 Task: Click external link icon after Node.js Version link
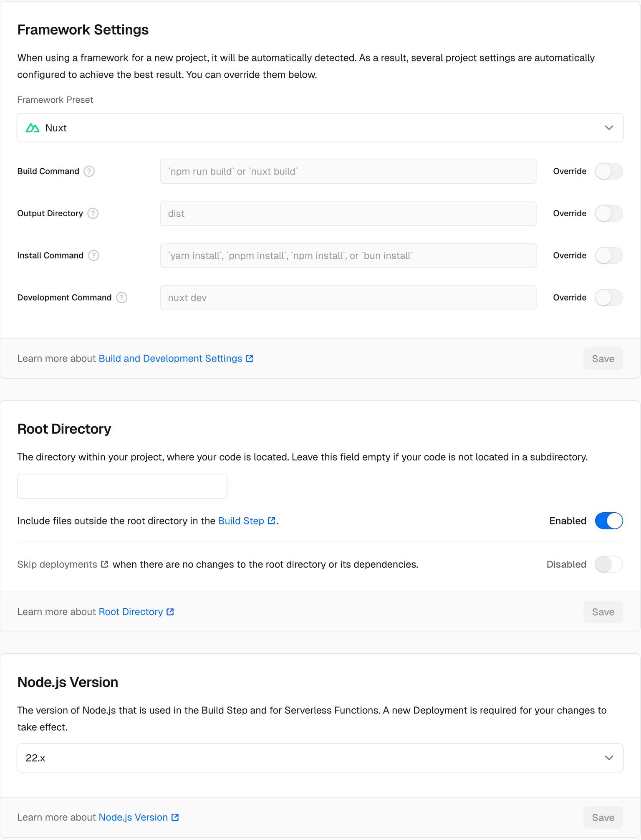click(175, 817)
